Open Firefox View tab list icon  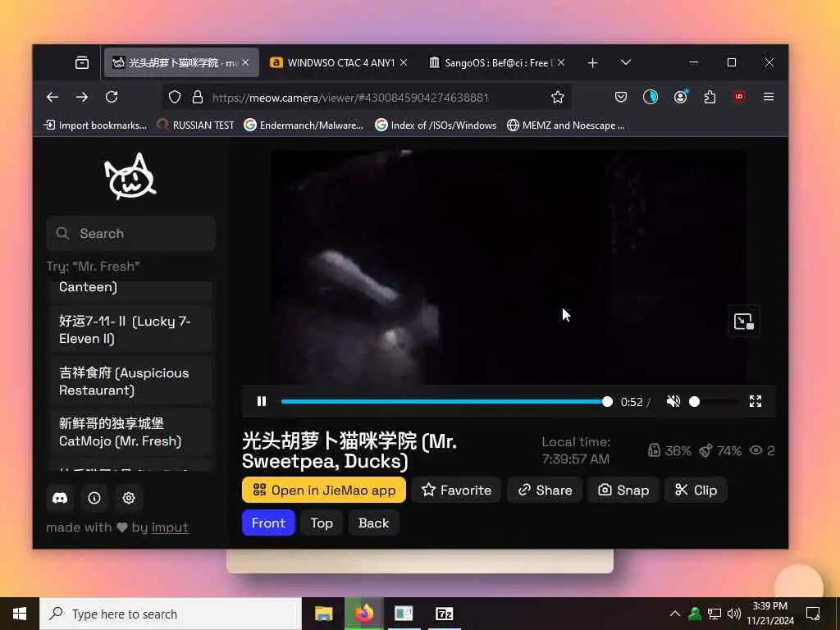pyautogui.click(x=82, y=62)
